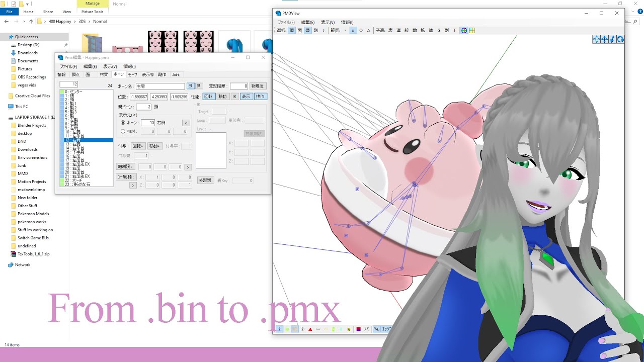The image size is (644, 362).
Task: Open ファイル(F) menu in Pmx editor
Action: pyautogui.click(x=68, y=66)
